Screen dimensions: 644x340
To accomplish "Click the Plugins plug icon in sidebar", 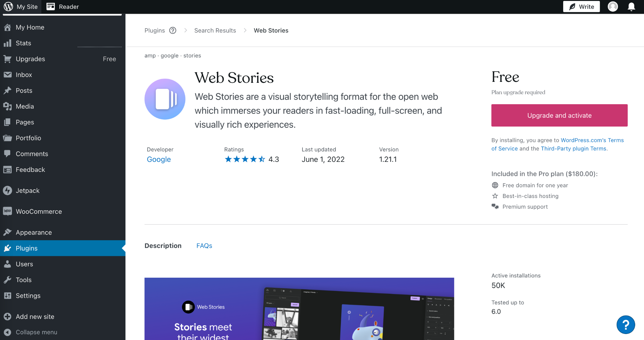I will tap(8, 248).
